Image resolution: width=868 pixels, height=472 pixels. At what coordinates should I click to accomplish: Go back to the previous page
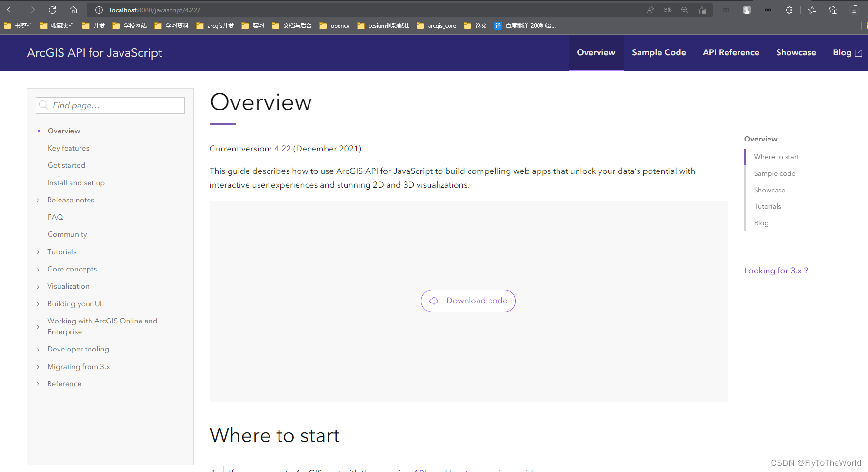[x=10, y=10]
